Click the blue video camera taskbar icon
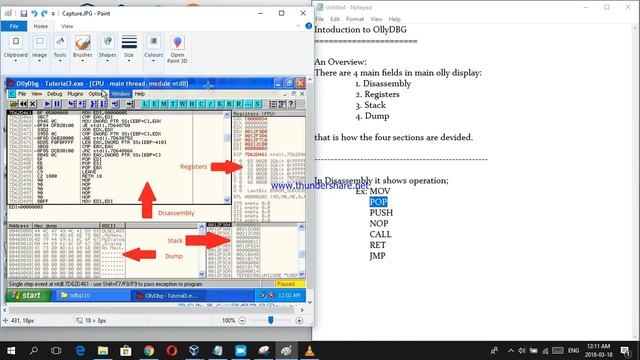Image resolution: width=640 pixels, height=360 pixels. point(241,351)
